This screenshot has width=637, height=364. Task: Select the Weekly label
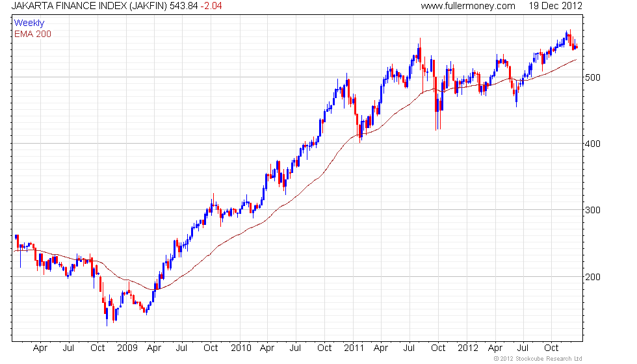[29, 23]
